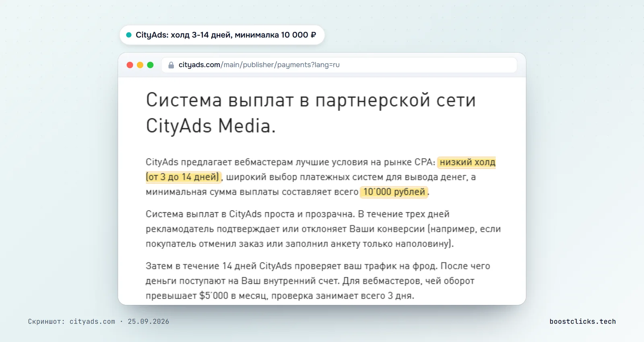Click the teal dot in CityAds caption pill
Viewport: 644px width, 342px height.
click(129, 35)
